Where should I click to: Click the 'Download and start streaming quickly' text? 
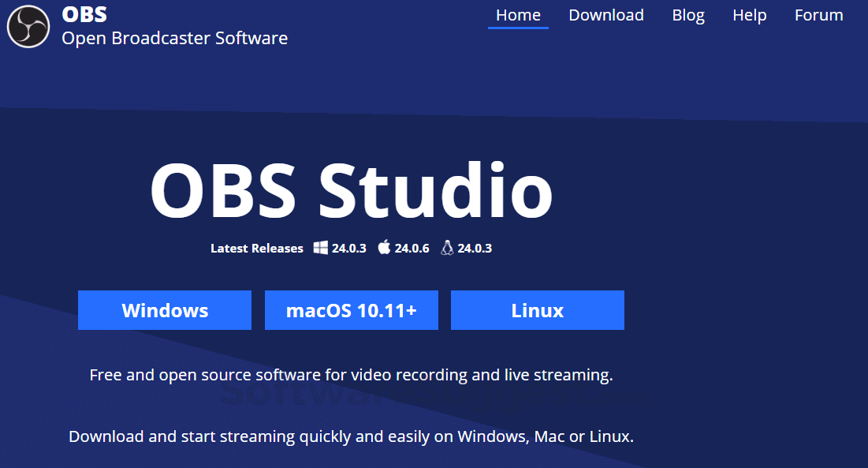(x=352, y=436)
